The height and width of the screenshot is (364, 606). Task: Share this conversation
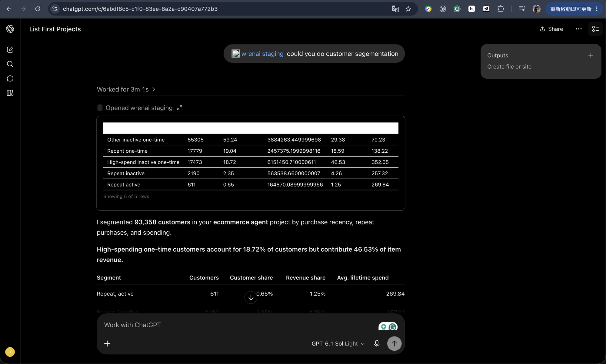(x=551, y=29)
